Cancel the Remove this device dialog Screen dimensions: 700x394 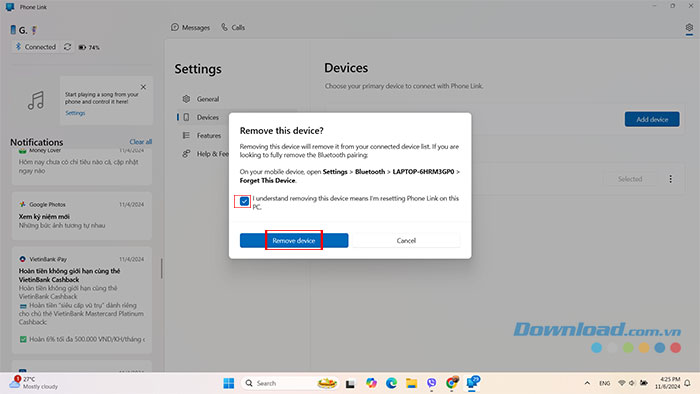click(406, 240)
